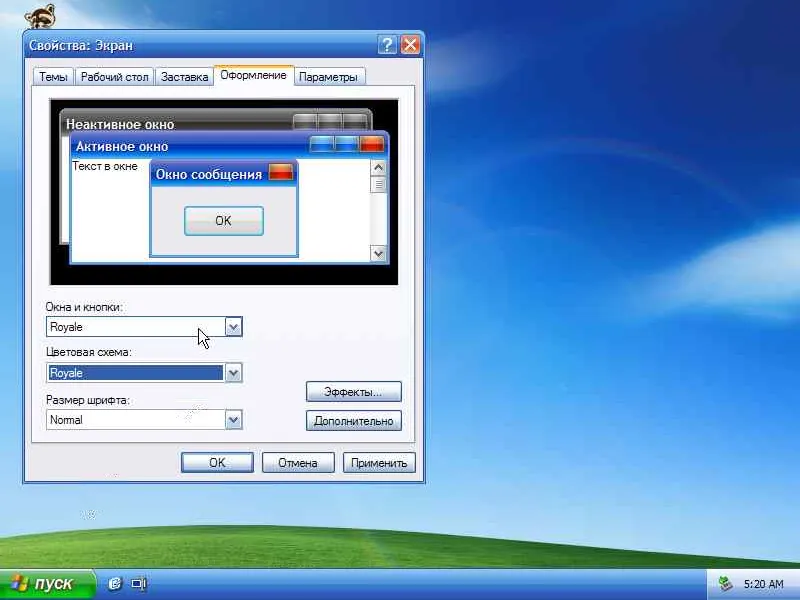This screenshot has height=600, width=800.
Task: Click the Show Desktop quick launch icon
Action: (139, 583)
